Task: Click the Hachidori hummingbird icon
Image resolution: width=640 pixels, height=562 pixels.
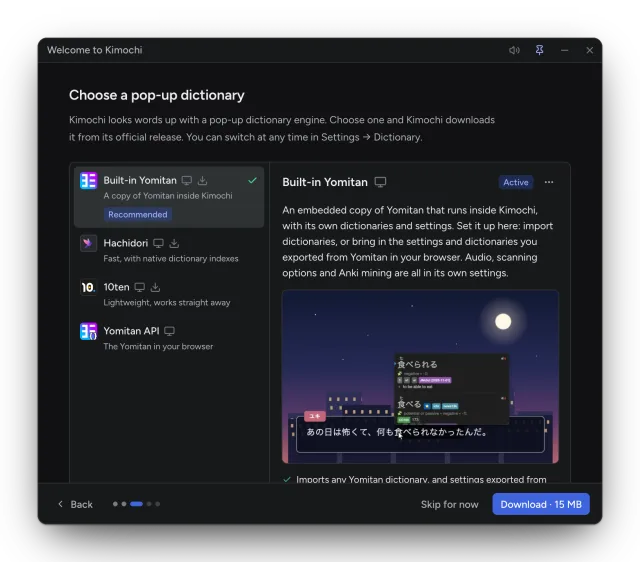Action: (88, 243)
